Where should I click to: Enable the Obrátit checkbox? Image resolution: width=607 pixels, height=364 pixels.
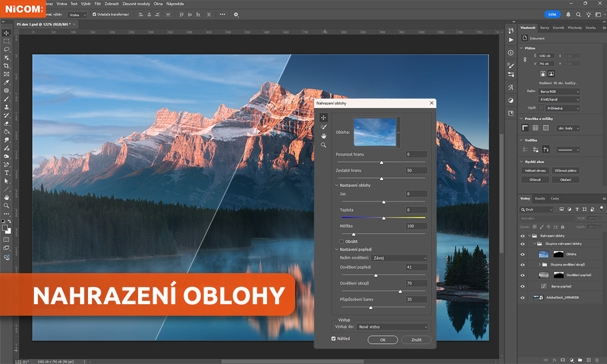pyautogui.click(x=342, y=242)
